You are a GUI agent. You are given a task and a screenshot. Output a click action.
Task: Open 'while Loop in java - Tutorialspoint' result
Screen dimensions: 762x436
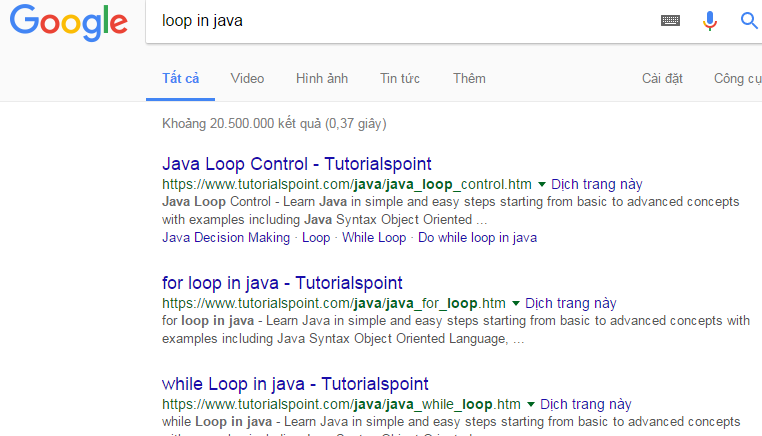[295, 384]
